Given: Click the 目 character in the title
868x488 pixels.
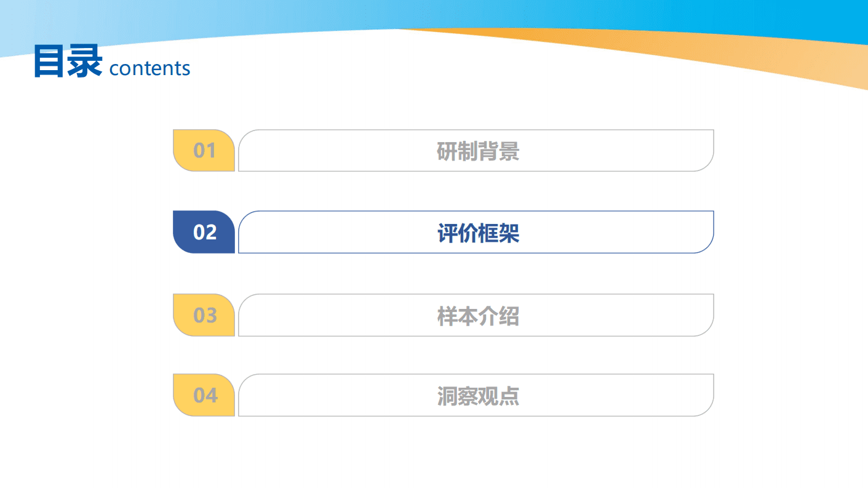Looking at the screenshot, I should click(50, 62).
